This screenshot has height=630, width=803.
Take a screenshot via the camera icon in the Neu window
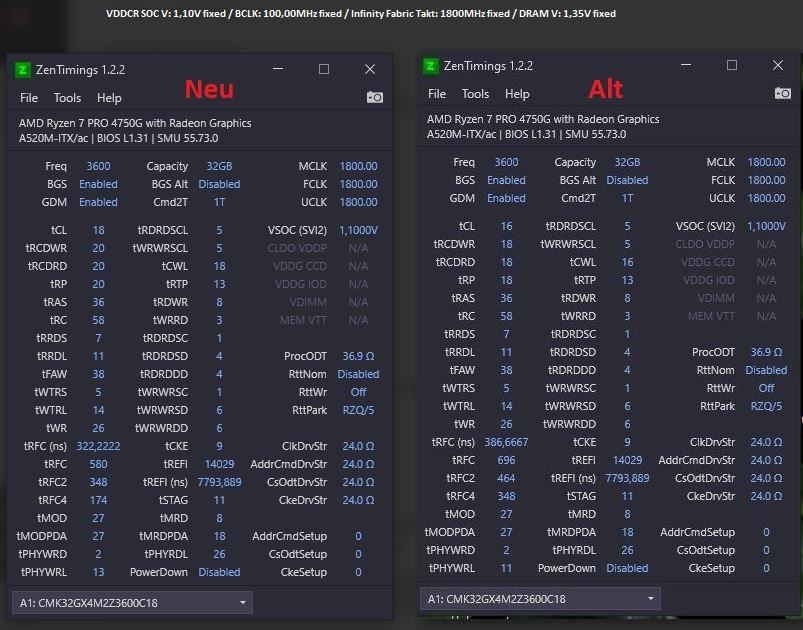tap(375, 97)
